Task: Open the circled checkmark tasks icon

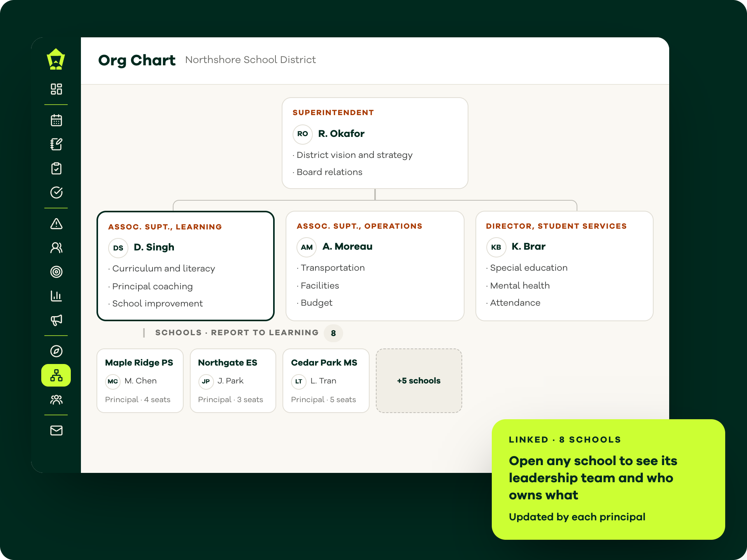Action: click(x=56, y=192)
